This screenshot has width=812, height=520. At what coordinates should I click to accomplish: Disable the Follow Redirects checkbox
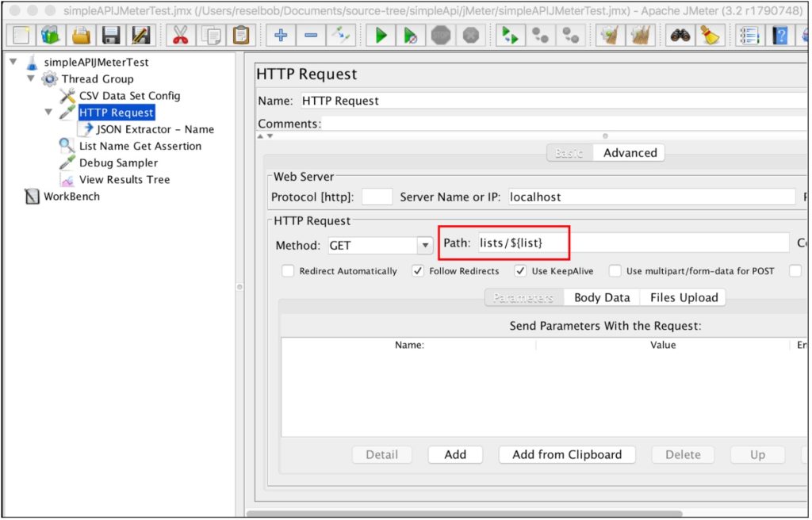coord(419,271)
